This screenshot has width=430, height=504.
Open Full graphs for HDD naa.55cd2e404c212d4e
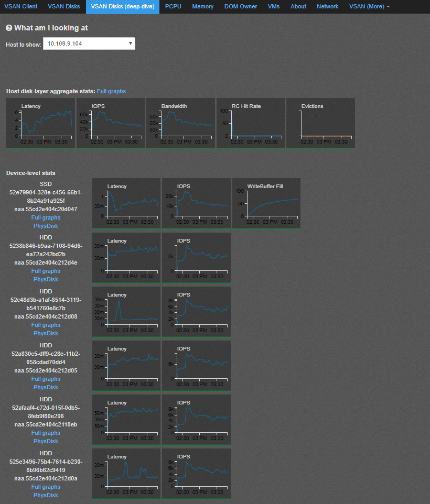tap(46, 271)
